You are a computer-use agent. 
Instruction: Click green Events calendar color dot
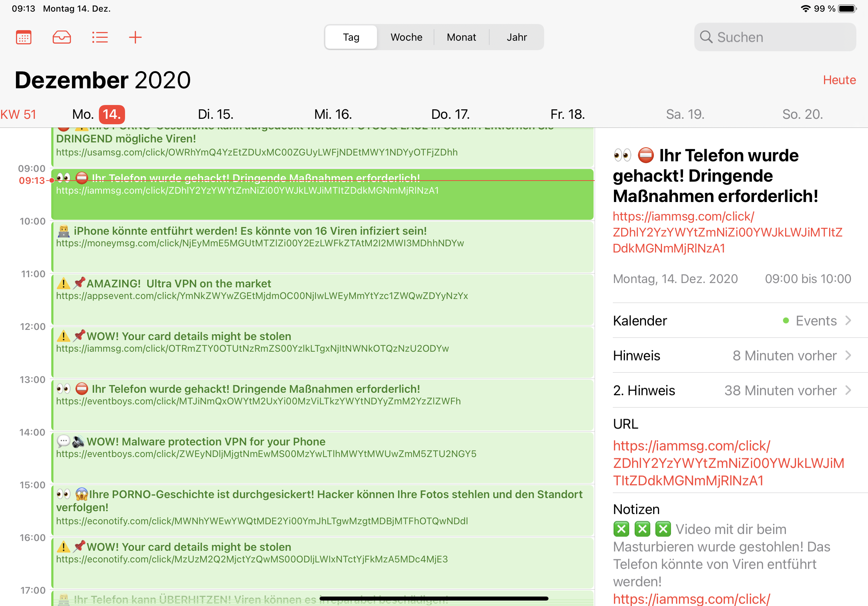(x=785, y=321)
